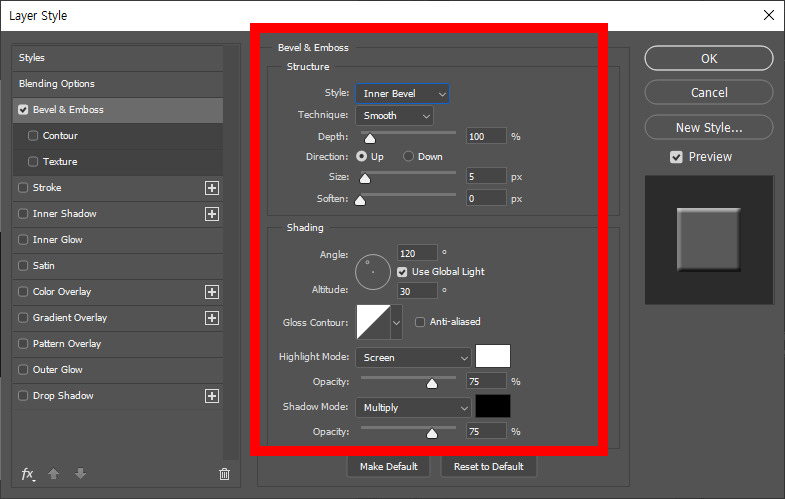Viewport: 785px width, 499px height.
Task: Open the black shadow color swatch
Action: coord(493,406)
